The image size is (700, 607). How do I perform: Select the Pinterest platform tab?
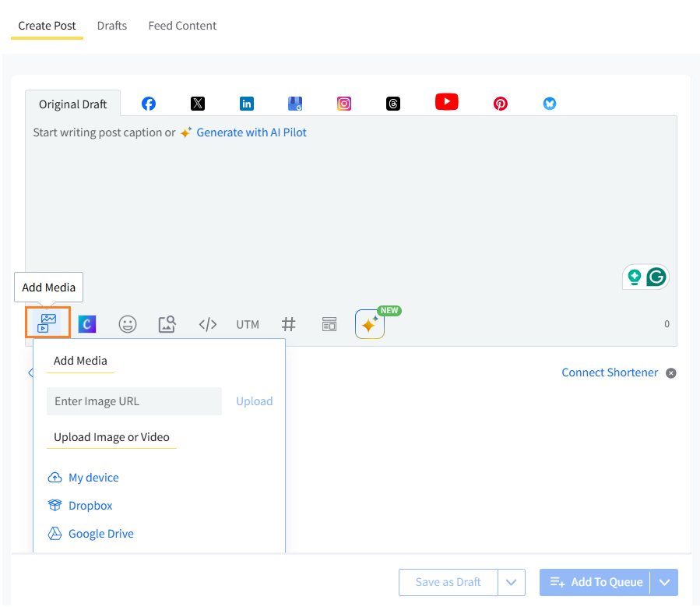(501, 104)
